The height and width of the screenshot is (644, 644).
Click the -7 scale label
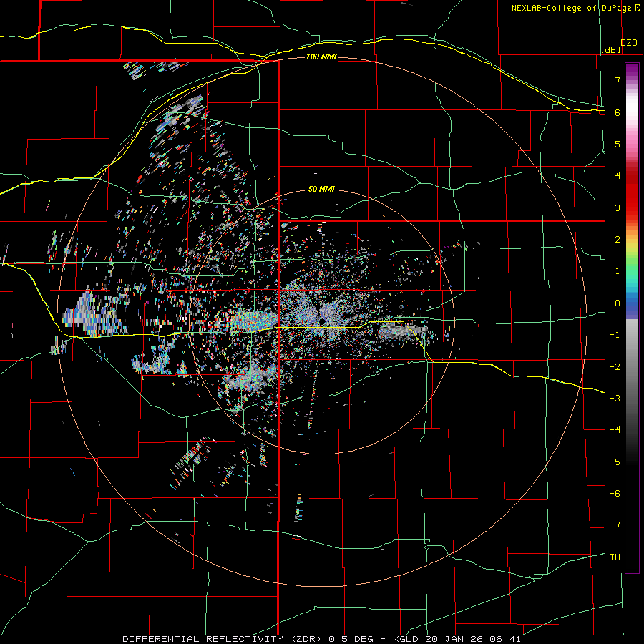pyautogui.click(x=615, y=525)
